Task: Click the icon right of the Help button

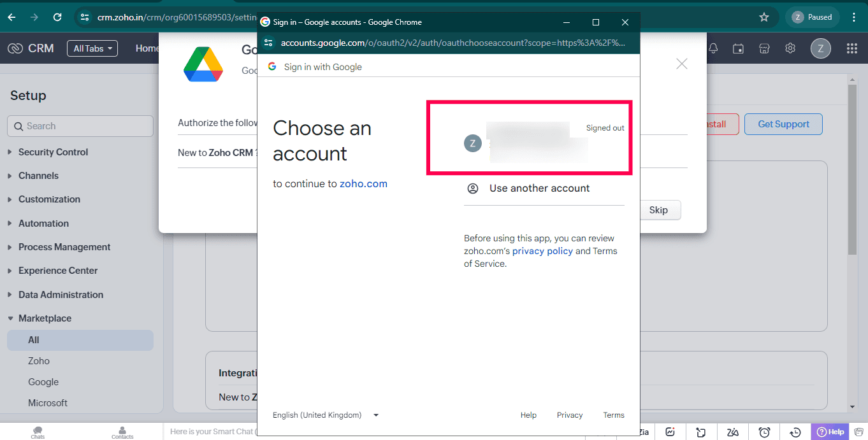Action: pos(859,432)
